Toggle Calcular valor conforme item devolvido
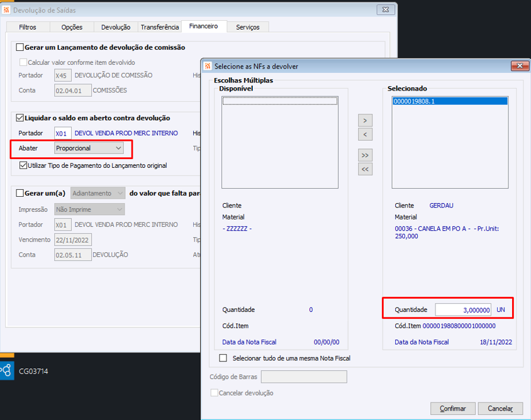 pos(23,62)
